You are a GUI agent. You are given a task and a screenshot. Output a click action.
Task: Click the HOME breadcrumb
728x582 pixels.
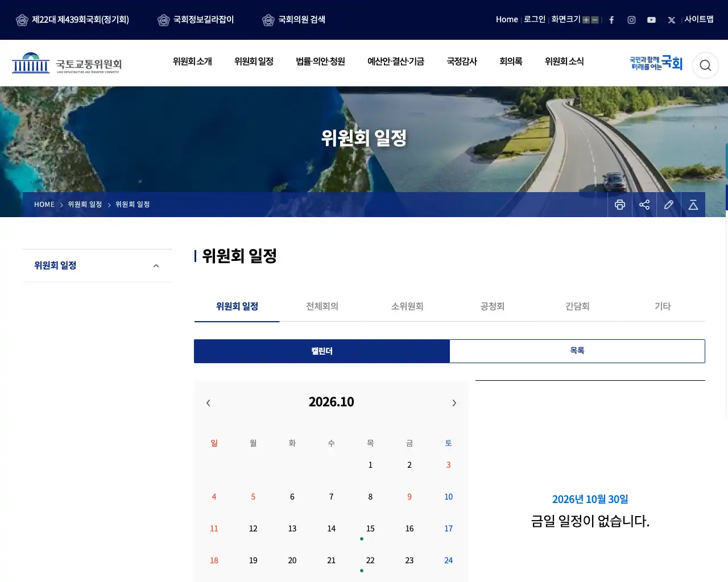click(x=44, y=205)
